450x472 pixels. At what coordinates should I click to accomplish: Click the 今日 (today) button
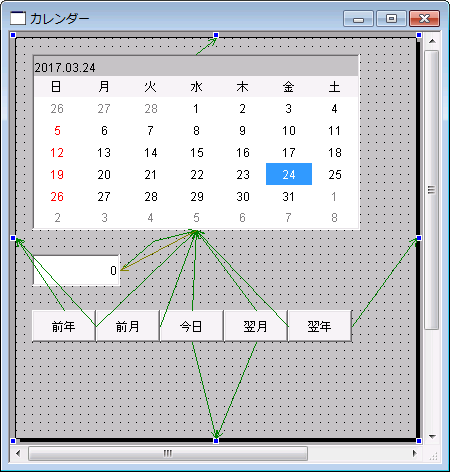[x=192, y=326]
